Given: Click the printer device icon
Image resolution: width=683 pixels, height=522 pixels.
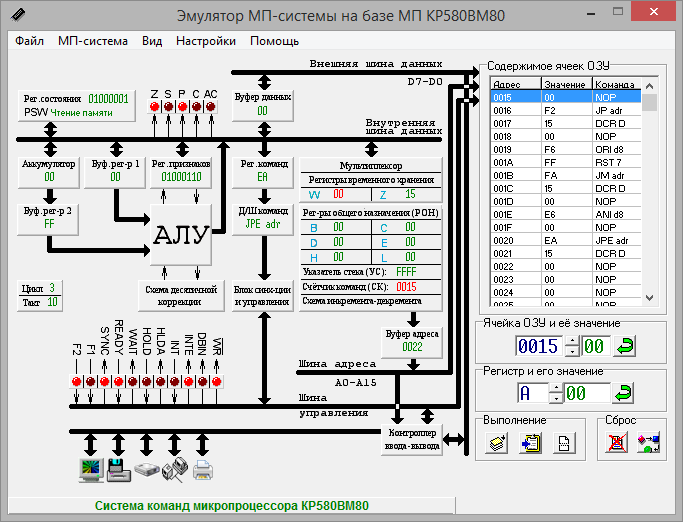Looking at the screenshot, I should tap(203, 471).
